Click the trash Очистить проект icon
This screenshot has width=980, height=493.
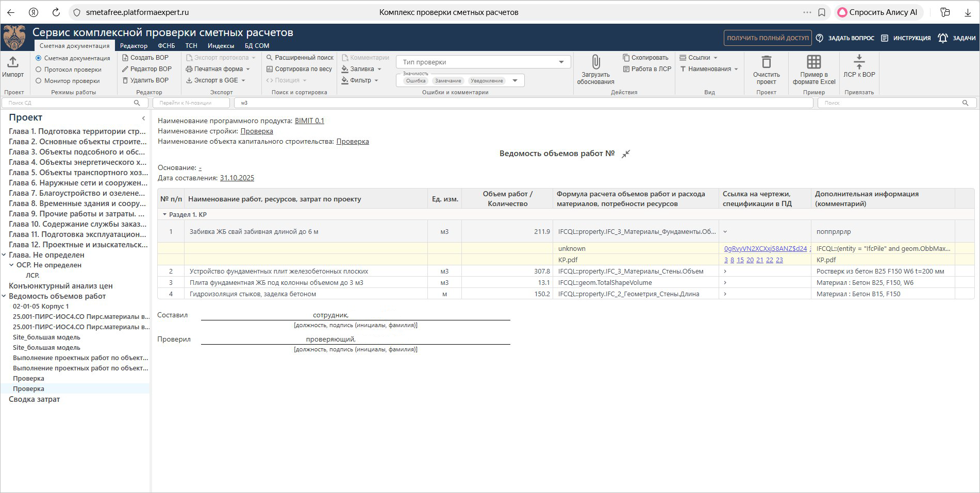[766, 62]
